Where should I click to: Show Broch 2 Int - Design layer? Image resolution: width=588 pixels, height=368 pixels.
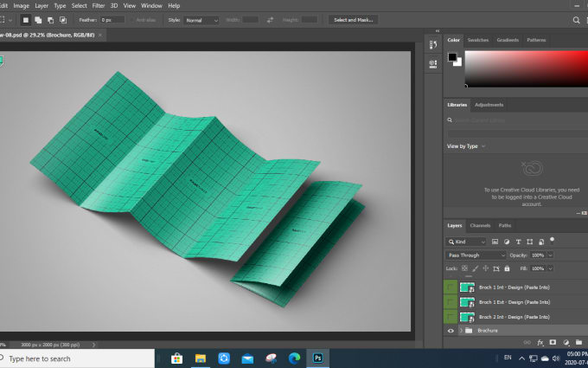tap(451, 317)
